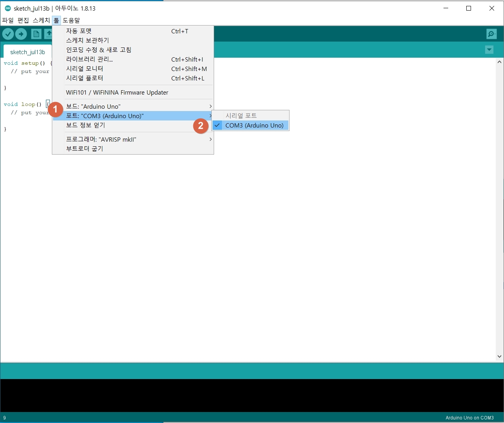
Task: Click the Arduino logo in title bar
Action: (7, 8)
